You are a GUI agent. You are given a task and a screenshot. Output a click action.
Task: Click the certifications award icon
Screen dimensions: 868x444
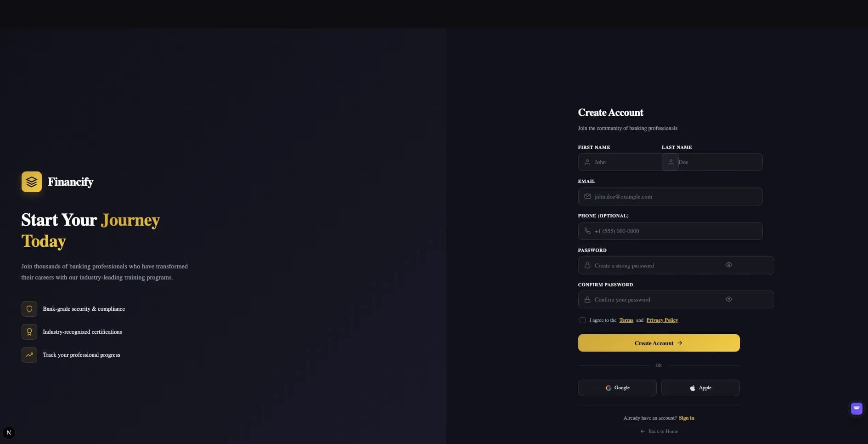pyautogui.click(x=29, y=332)
